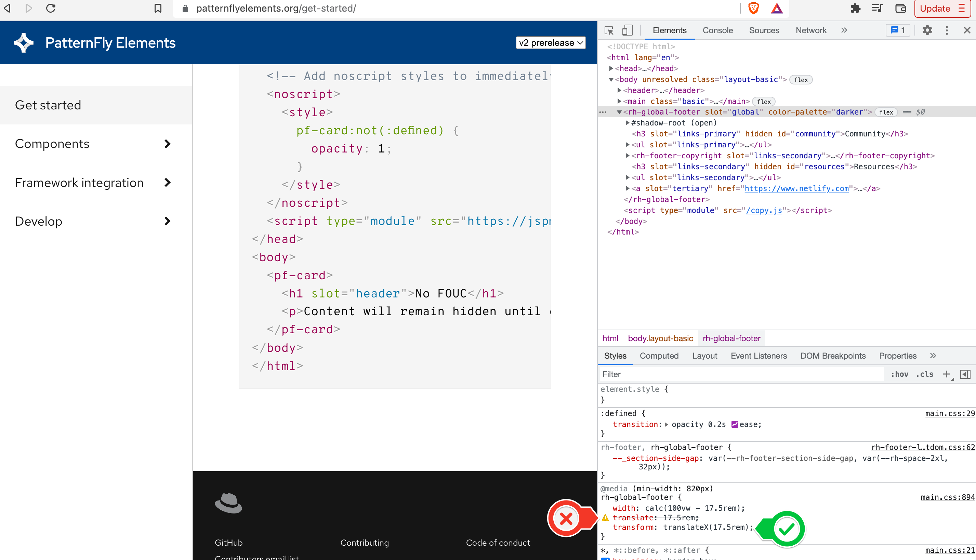This screenshot has width=976, height=560.
Task: Open the v2 prerelease version dropdown
Action: pos(551,43)
